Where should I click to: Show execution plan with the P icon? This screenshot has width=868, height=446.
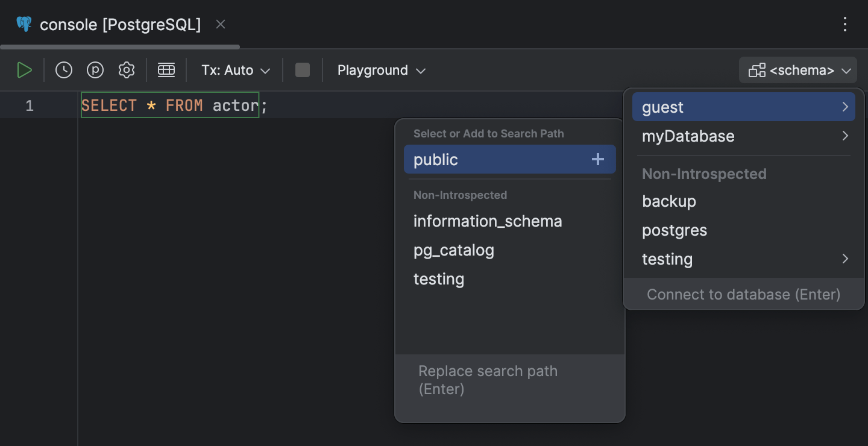tap(95, 69)
